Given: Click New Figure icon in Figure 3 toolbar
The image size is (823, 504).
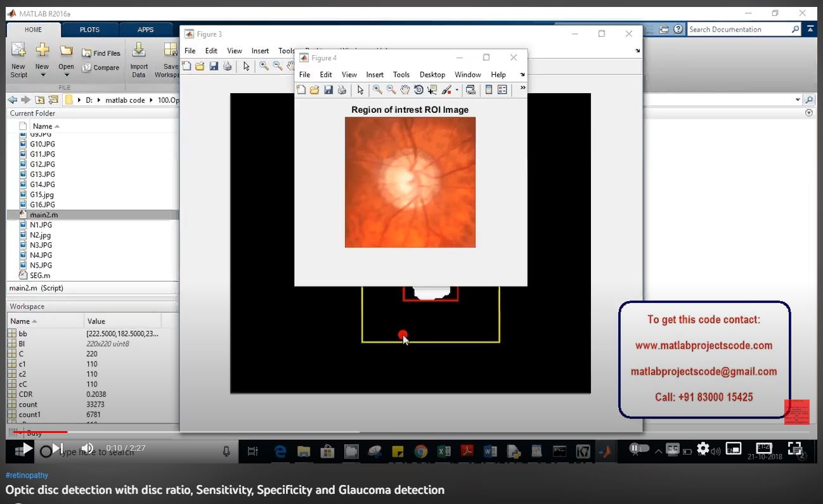Looking at the screenshot, I should [x=186, y=66].
